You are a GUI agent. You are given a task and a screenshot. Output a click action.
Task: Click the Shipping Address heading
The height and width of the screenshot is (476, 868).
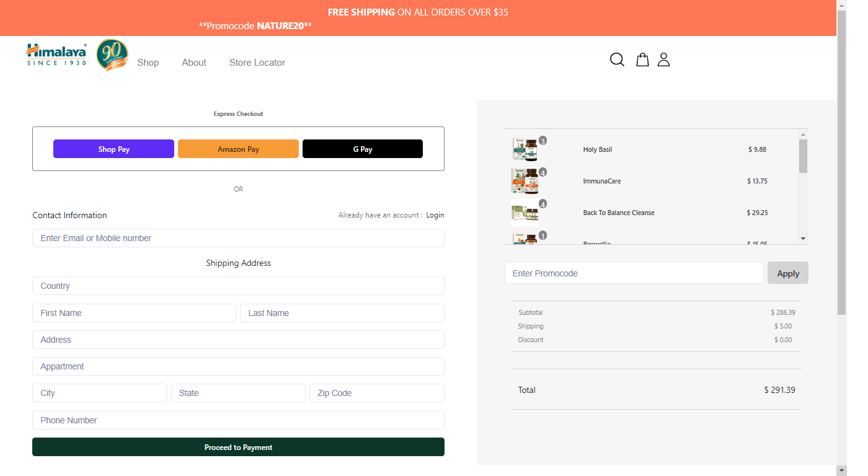(x=238, y=263)
